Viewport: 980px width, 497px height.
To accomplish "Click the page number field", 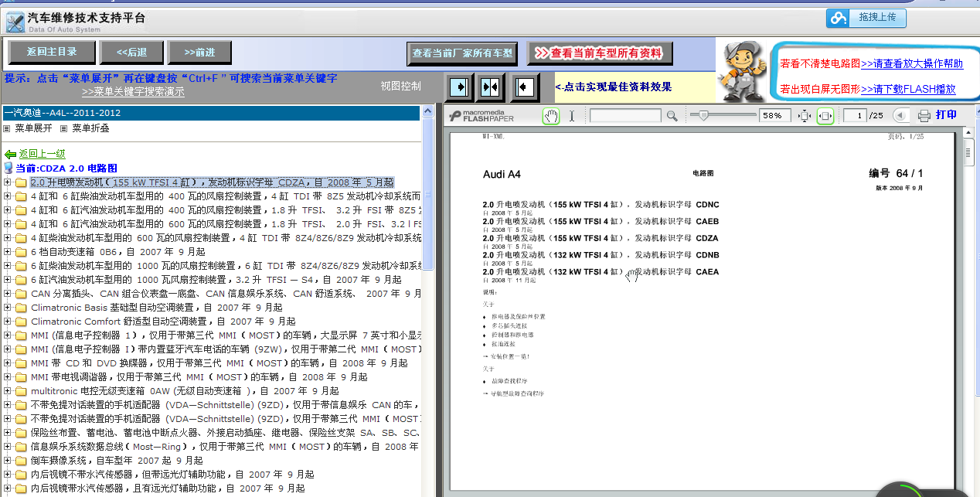I will (x=855, y=116).
